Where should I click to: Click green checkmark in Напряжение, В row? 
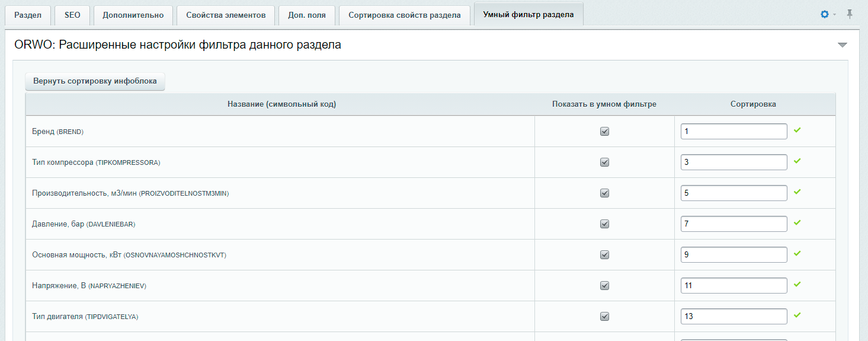797,284
